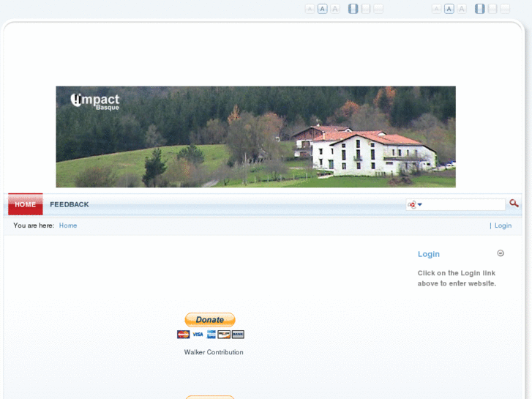Image resolution: width=532 pixels, height=399 pixels.
Task: Select large font size in left icon group
Action: 335,9
